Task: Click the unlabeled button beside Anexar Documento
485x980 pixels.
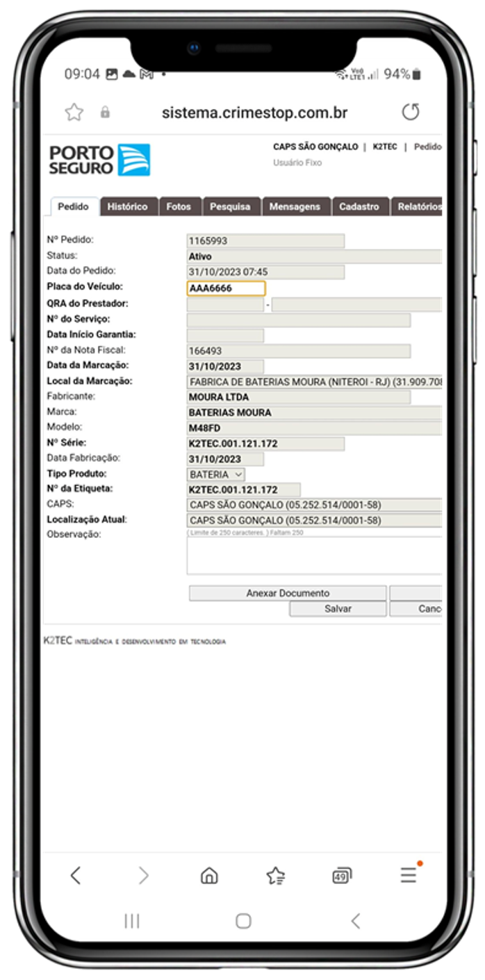Action: click(416, 593)
